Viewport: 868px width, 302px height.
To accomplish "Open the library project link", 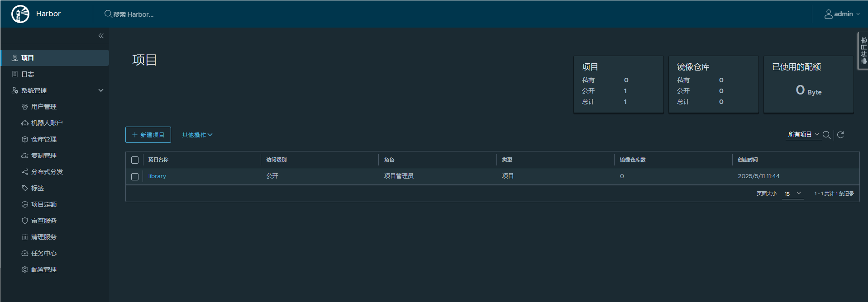I will (157, 176).
